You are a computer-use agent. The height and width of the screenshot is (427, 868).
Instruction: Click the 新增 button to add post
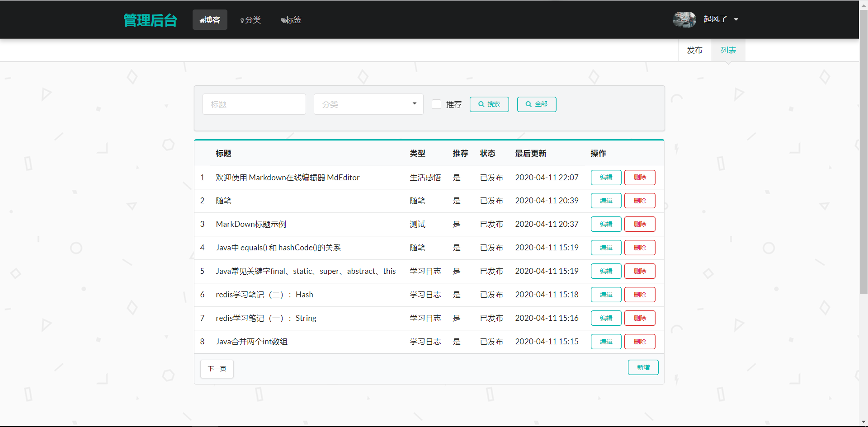click(643, 367)
